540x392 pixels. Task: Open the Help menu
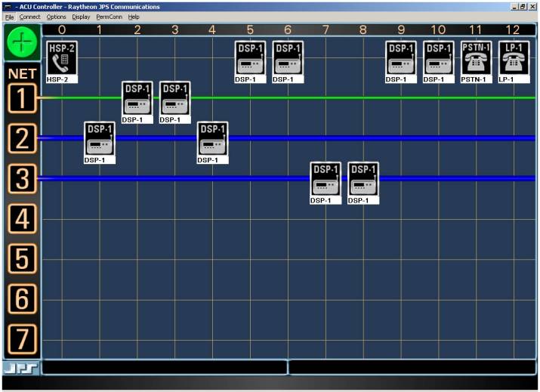(x=134, y=17)
